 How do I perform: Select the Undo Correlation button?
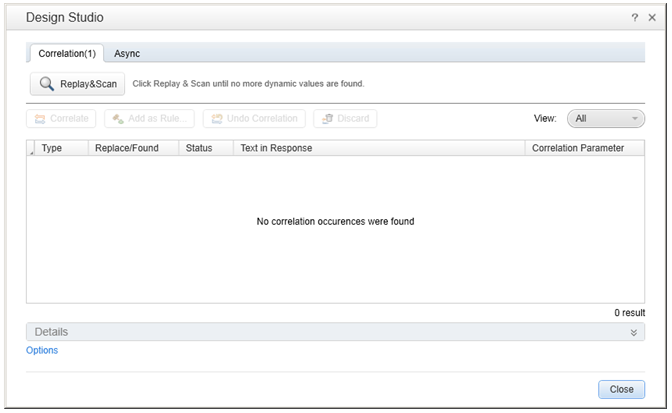(x=253, y=119)
